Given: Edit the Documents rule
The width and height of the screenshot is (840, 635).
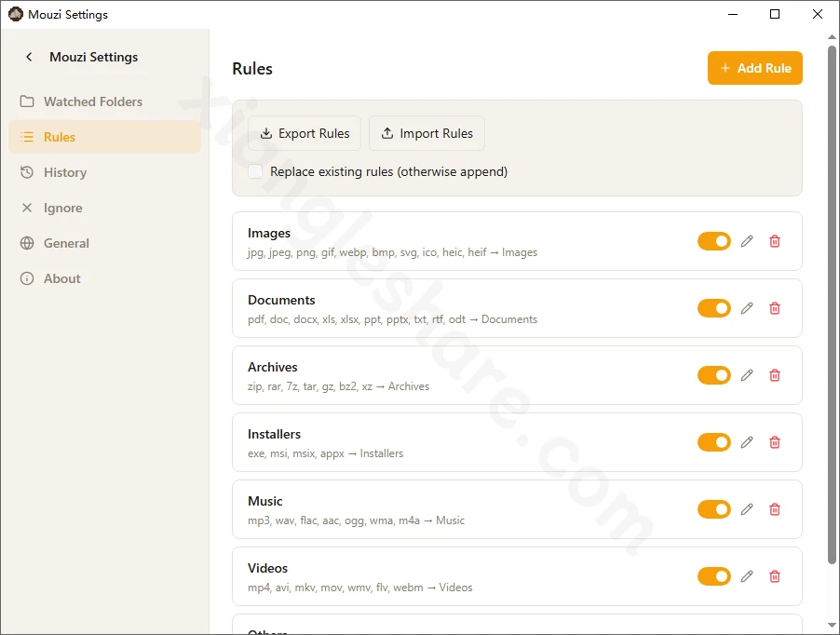Looking at the screenshot, I should (747, 308).
